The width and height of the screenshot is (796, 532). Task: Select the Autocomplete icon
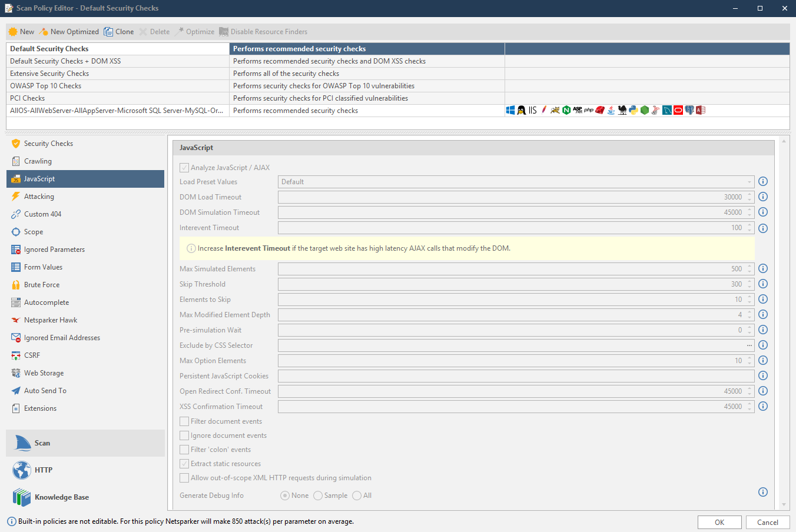(x=16, y=302)
